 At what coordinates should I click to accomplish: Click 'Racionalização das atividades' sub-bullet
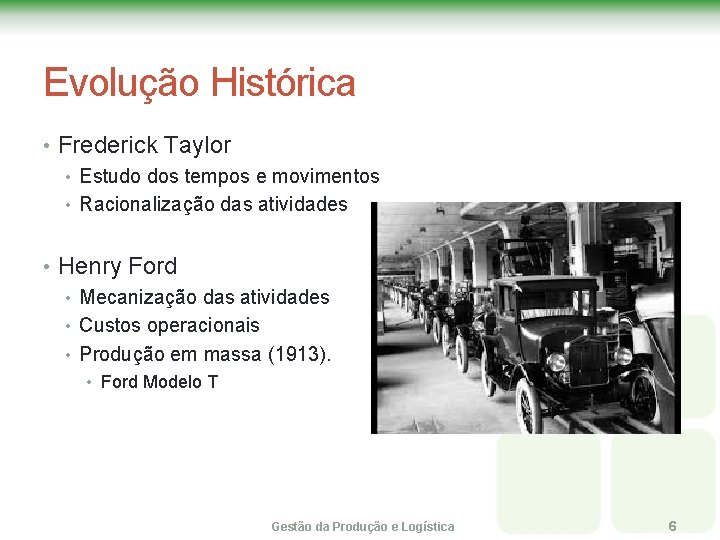point(214,204)
